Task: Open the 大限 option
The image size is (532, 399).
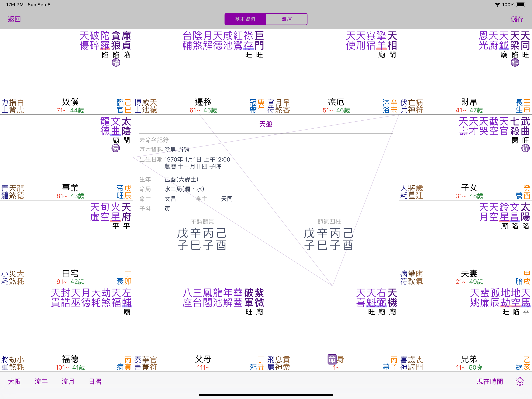Action: tap(14, 381)
